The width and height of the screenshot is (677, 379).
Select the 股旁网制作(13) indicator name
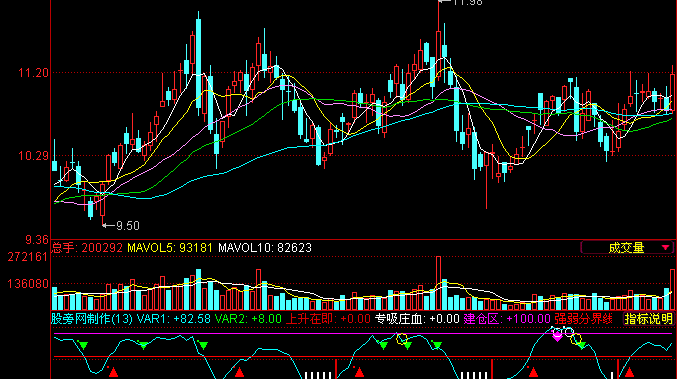coord(92,319)
